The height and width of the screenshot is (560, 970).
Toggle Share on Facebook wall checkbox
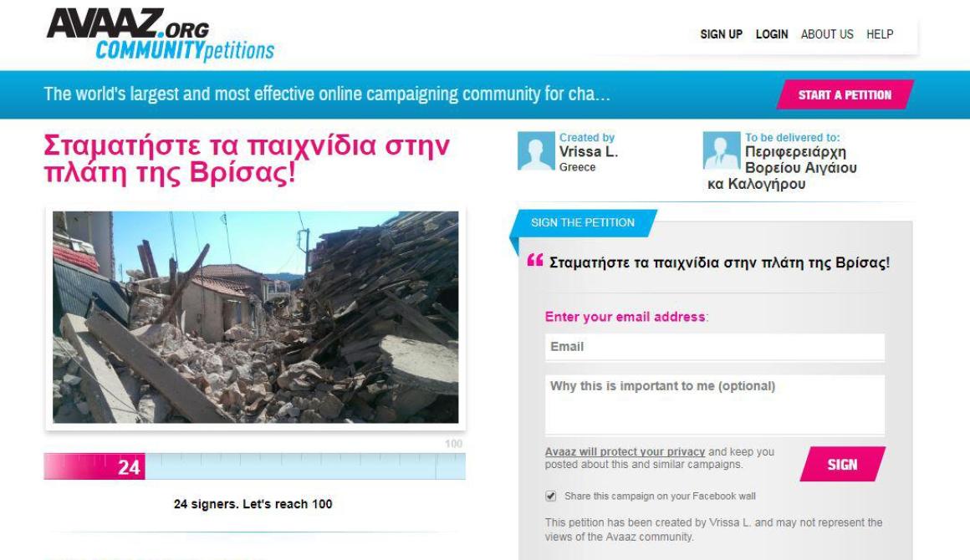click(x=550, y=496)
